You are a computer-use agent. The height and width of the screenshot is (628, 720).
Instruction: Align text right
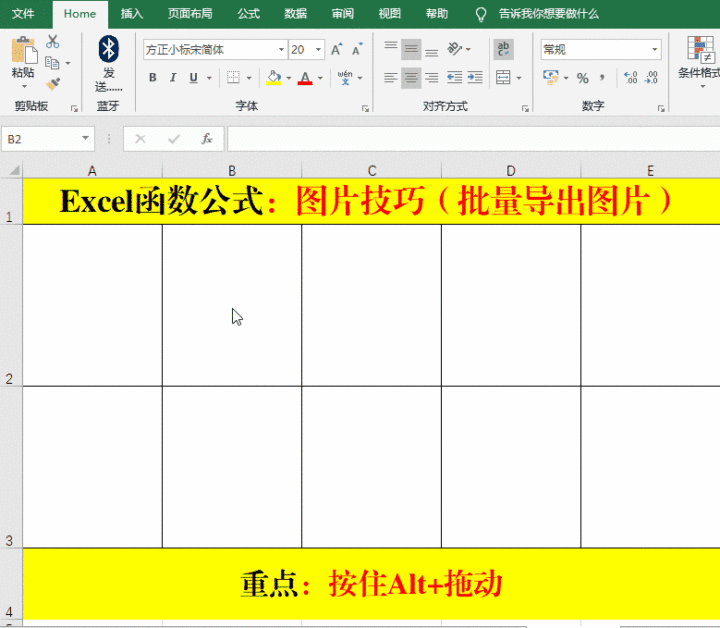click(431, 78)
